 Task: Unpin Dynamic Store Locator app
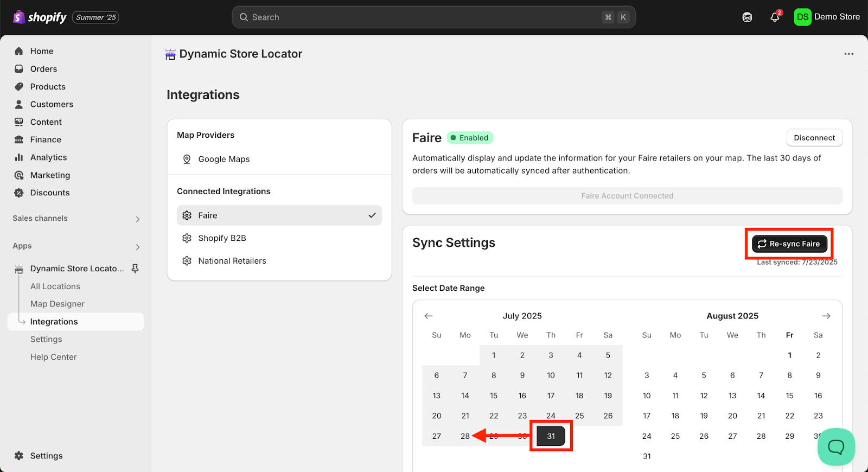[135, 269]
